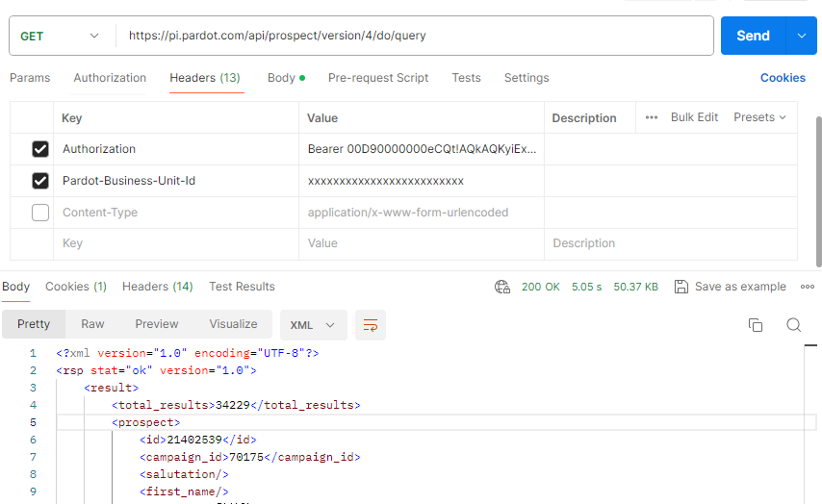
Task: Switch to the Params tab
Action: 30,78
